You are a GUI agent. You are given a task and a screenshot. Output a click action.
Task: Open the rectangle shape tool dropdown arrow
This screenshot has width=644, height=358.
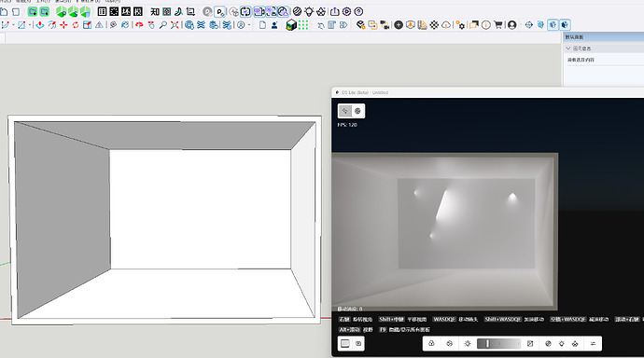click(30, 25)
